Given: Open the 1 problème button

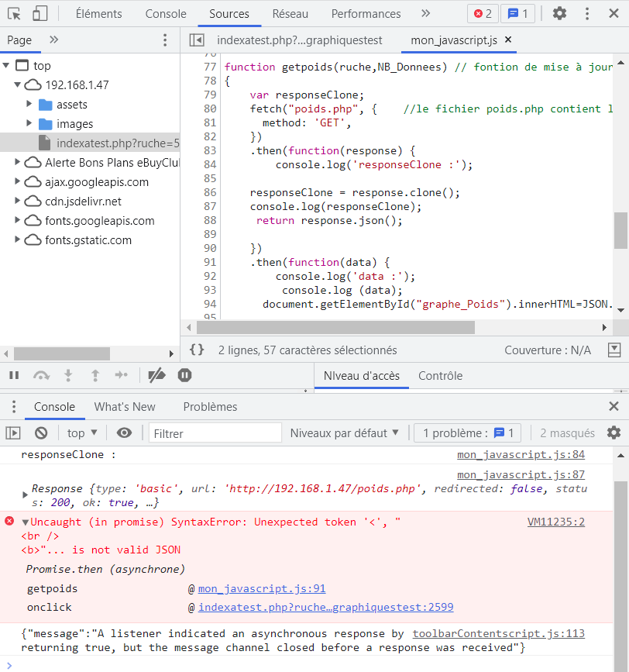Looking at the screenshot, I should 467,432.
